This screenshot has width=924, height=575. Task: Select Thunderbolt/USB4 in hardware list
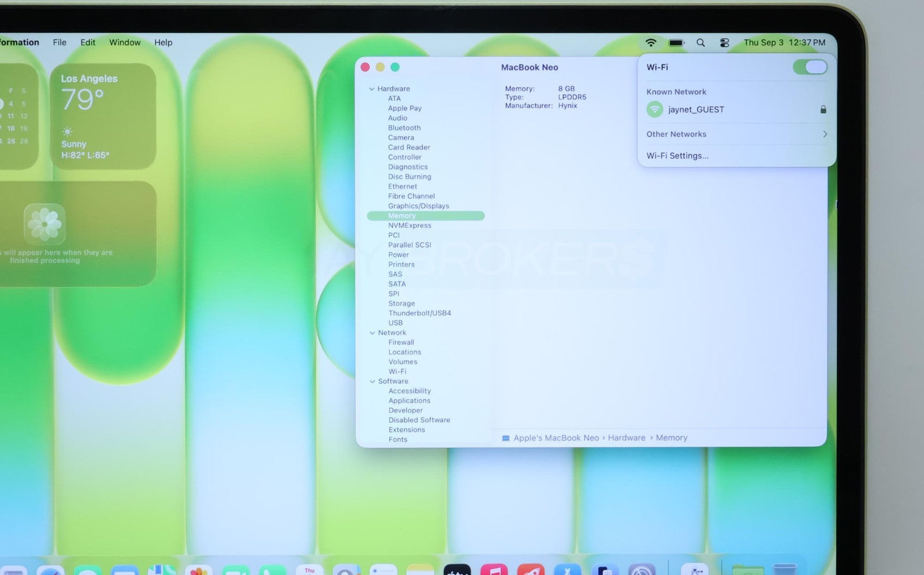(420, 313)
